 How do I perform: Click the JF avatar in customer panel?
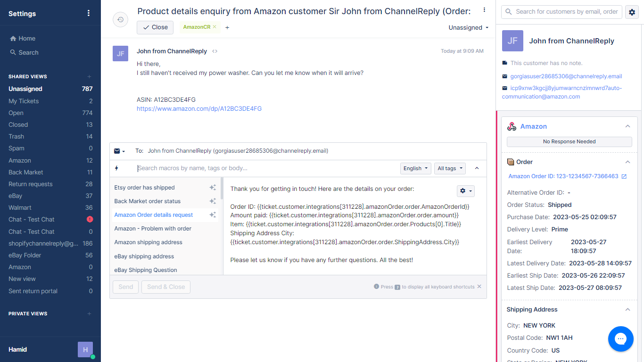[512, 41]
